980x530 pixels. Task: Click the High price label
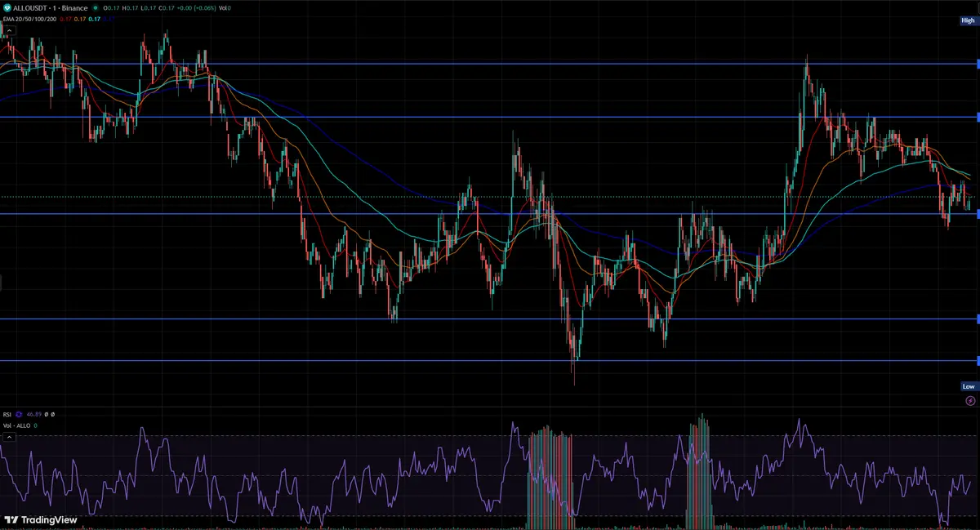(x=968, y=20)
